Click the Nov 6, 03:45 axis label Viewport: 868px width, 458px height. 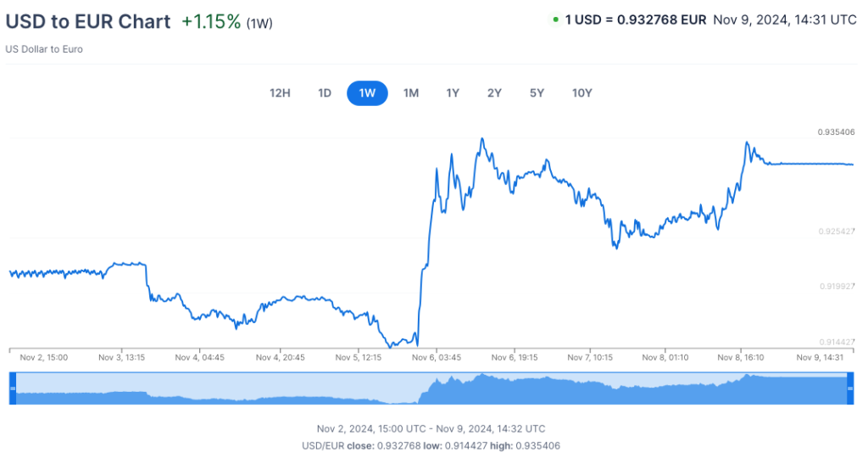pos(437,358)
